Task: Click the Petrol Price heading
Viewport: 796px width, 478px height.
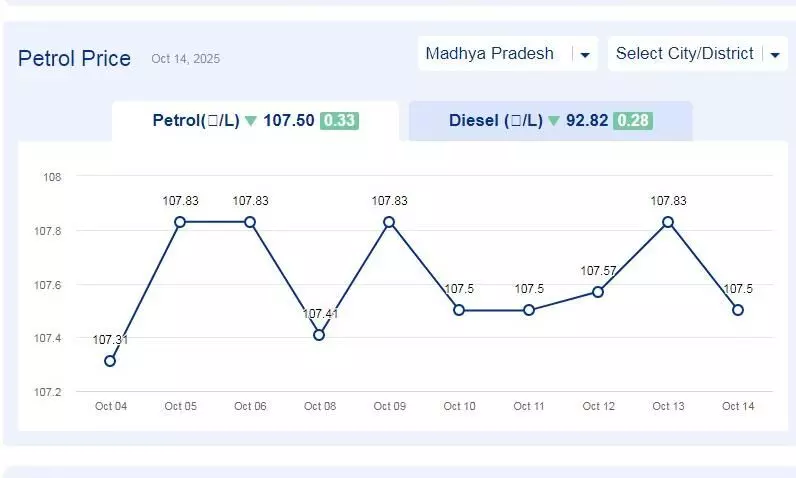Action: pyautogui.click(x=74, y=58)
